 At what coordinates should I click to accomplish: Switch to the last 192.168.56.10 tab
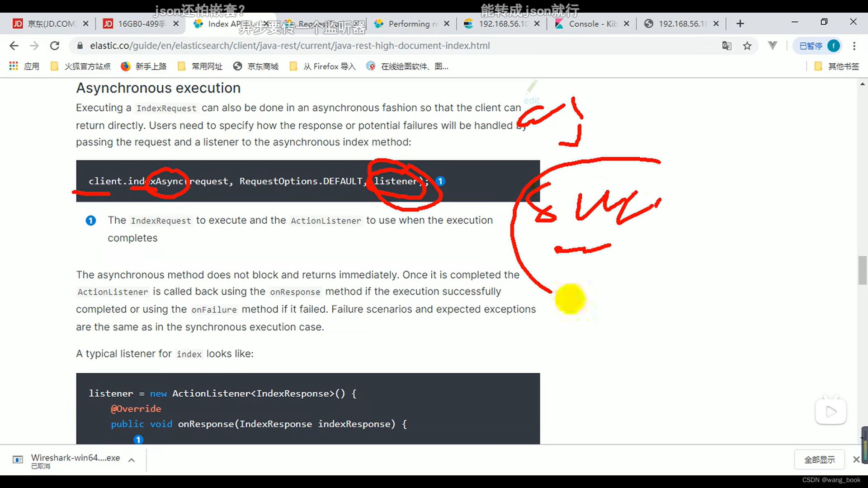(x=676, y=23)
